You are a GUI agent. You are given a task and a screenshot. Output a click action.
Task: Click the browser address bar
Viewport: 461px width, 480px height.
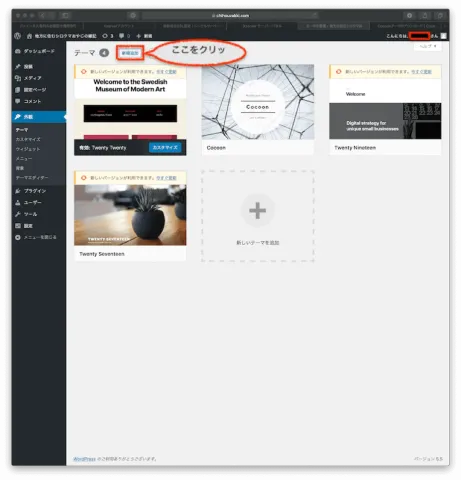[230, 15]
